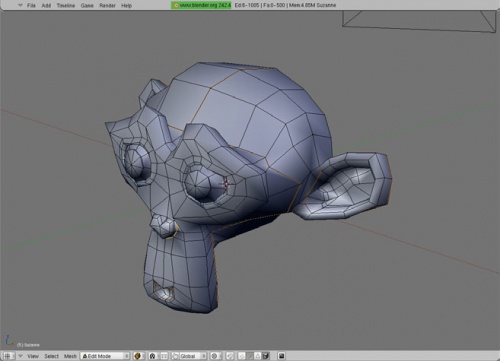The height and width of the screenshot is (361, 500).
Task: Click the Ed/Fa/Mem scene statistics text
Action: 285,5
